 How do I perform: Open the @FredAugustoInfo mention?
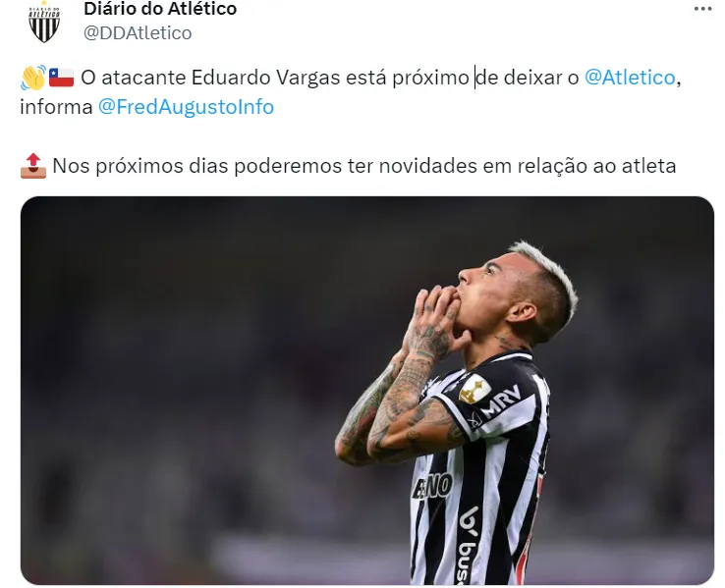point(186,107)
